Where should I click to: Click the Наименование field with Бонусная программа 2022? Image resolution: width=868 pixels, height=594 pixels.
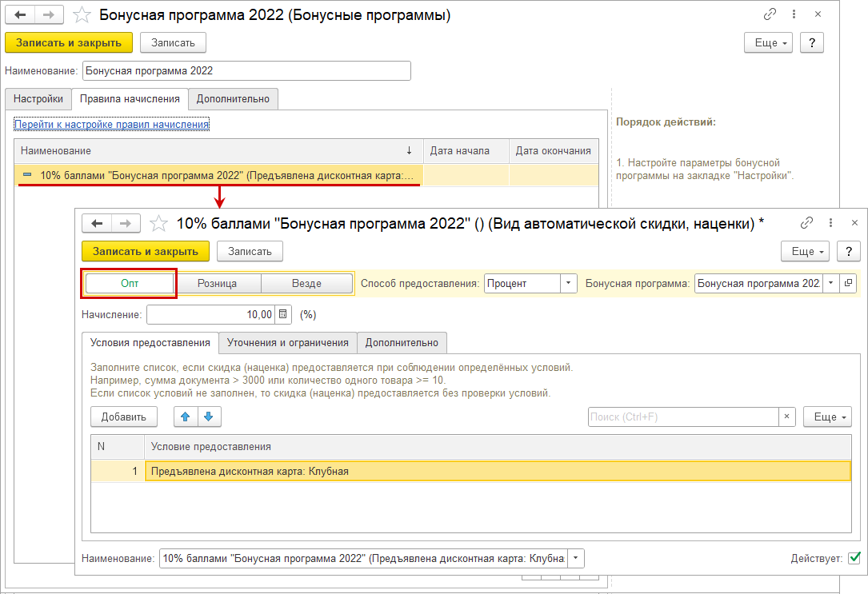(246, 71)
